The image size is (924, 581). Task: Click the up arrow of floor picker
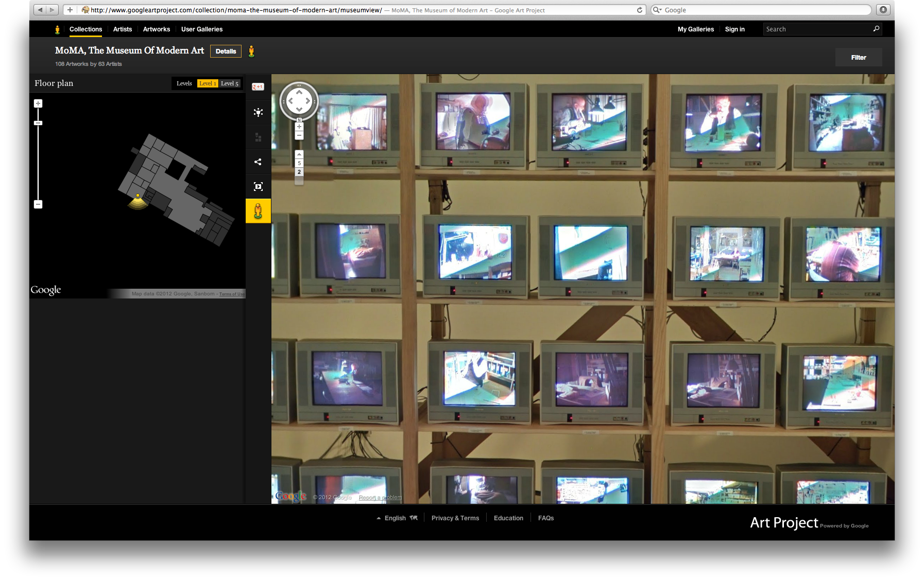click(x=299, y=154)
